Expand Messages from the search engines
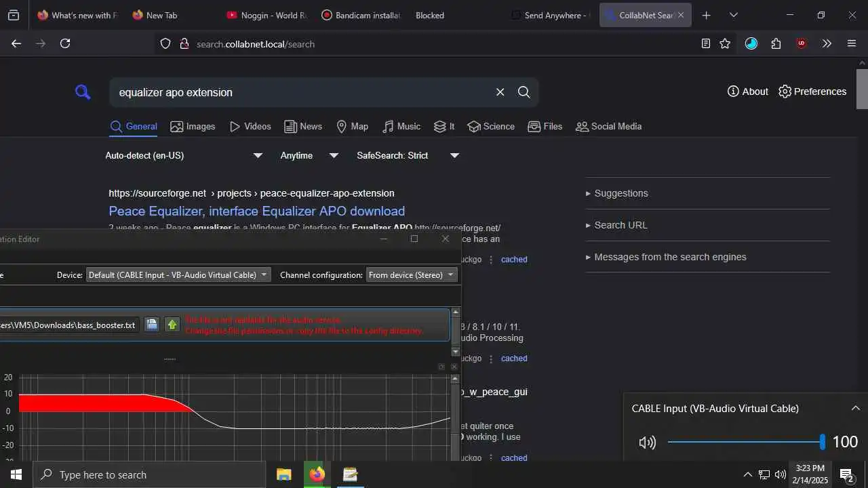This screenshot has height=488, width=868. click(x=666, y=257)
